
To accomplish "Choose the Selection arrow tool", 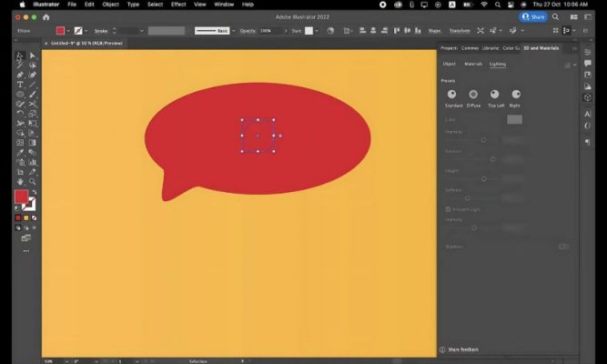I will click(x=20, y=56).
